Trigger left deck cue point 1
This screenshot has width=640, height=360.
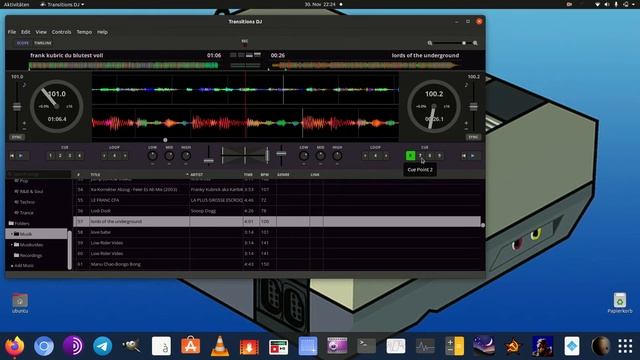pyautogui.click(x=51, y=156)
